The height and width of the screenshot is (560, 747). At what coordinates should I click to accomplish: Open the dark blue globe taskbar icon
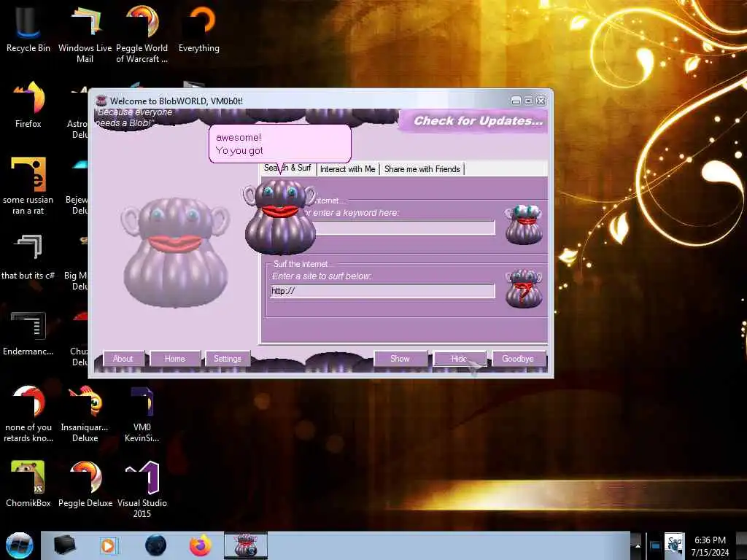pos(156,545)
